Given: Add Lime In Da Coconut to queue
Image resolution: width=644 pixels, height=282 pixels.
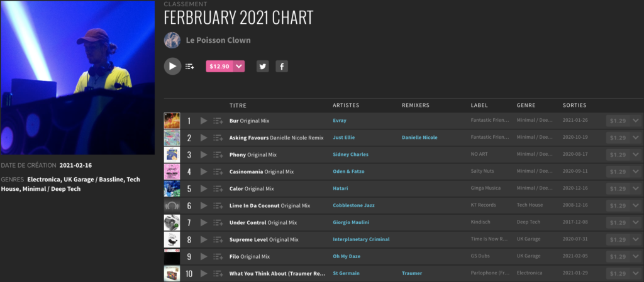Looking at the screenshot, I should coord(218,206).
